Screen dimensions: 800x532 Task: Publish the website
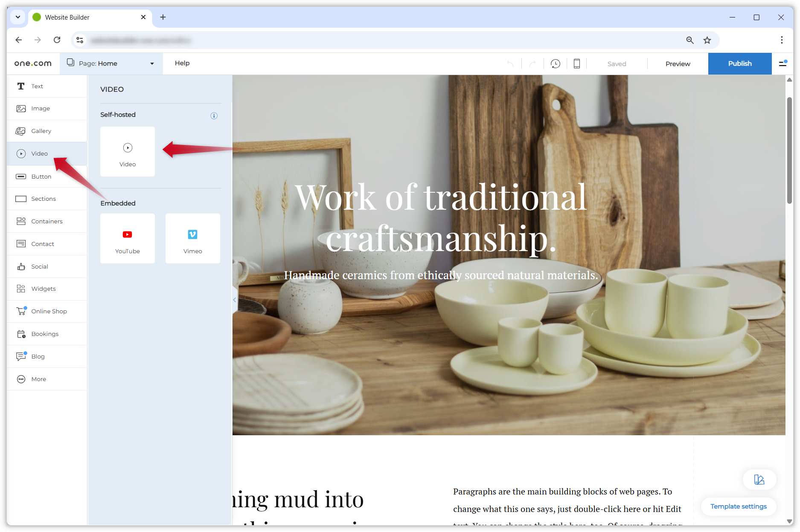(x=740, y=63)
